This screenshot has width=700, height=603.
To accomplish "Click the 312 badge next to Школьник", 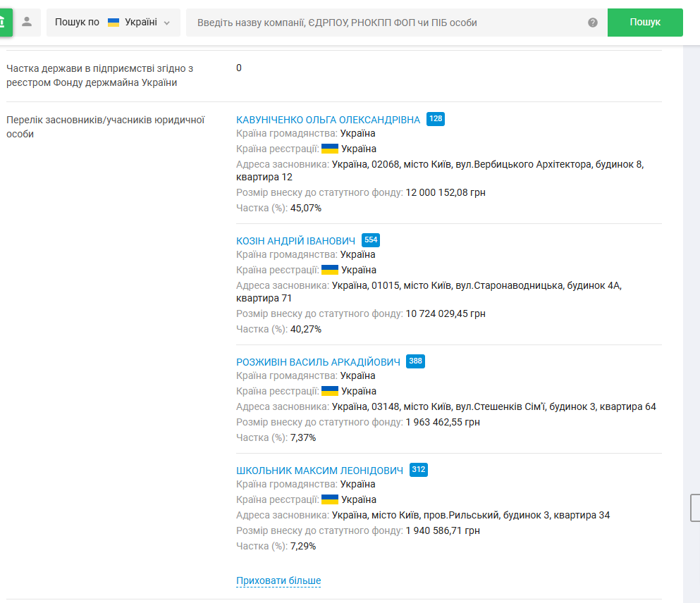I will coord(418,470).
